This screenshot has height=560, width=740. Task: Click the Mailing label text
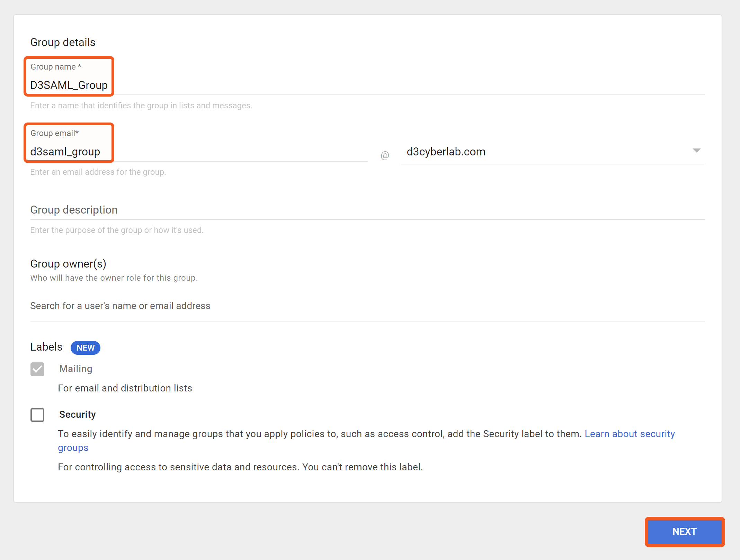coord(75,369)
